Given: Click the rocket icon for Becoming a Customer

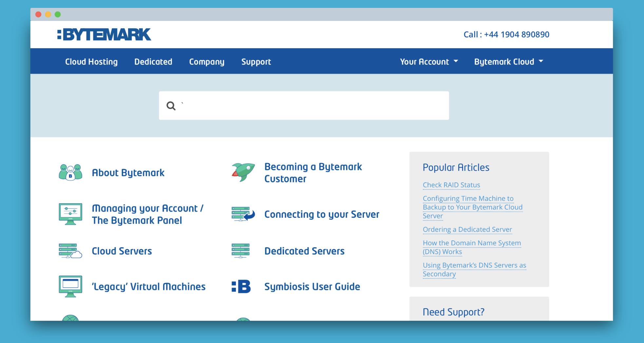Looking at the screenshot, I should pyautogui.click(x=243, y=172).
